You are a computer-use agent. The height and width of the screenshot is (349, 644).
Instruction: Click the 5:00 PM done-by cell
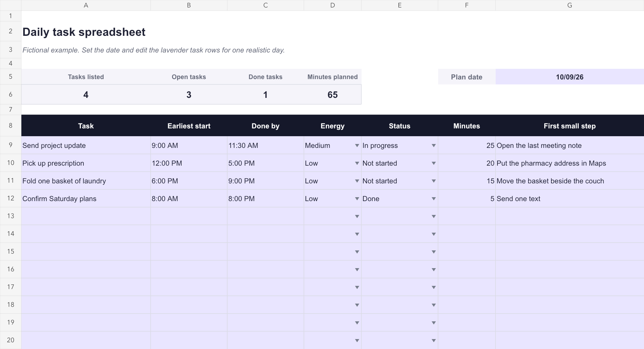tap(265, 163)
